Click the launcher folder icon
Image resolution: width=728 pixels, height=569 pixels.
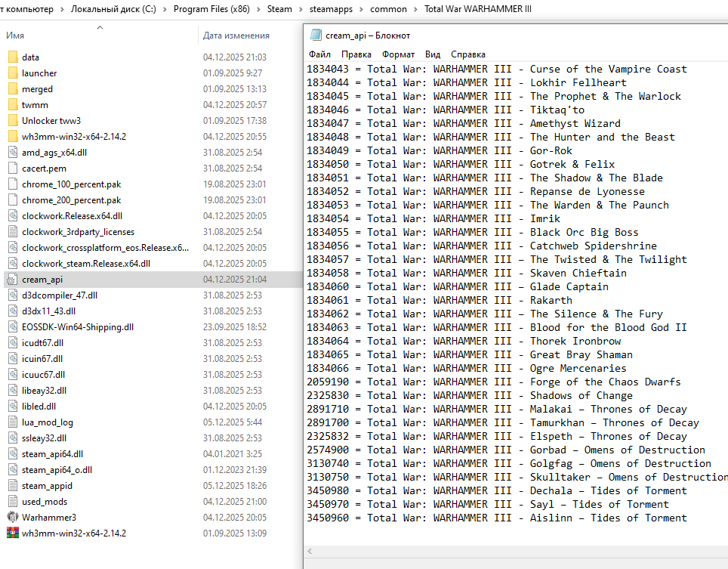click(x=13, y=73)
